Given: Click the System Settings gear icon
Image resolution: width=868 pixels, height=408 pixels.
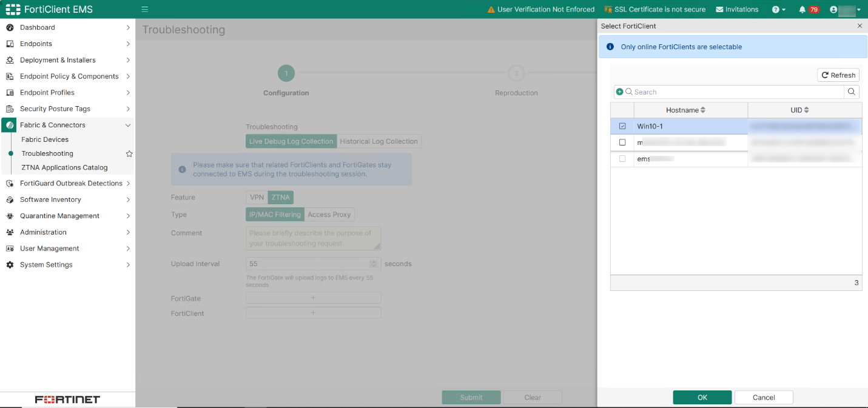Looking at the screenshot, I should (10, 265).
